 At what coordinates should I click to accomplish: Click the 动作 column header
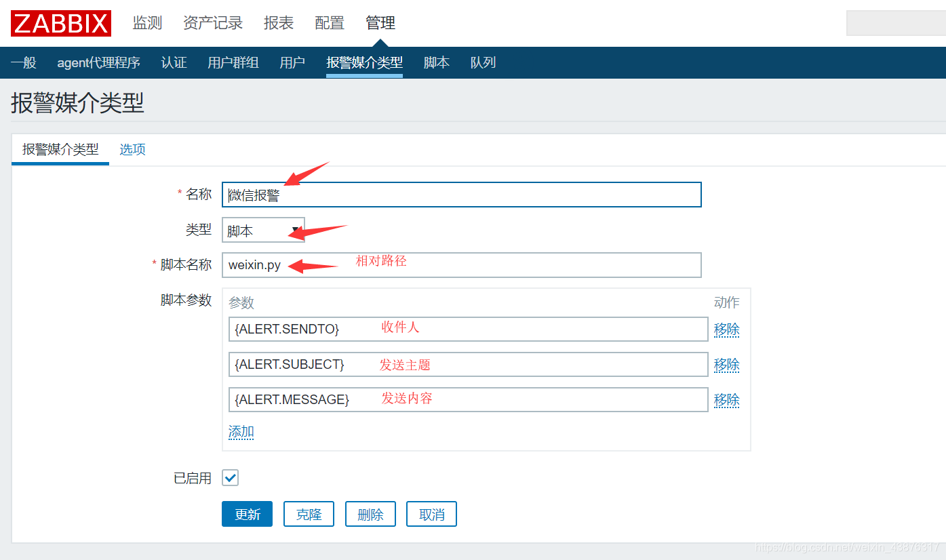coord(727,302)
